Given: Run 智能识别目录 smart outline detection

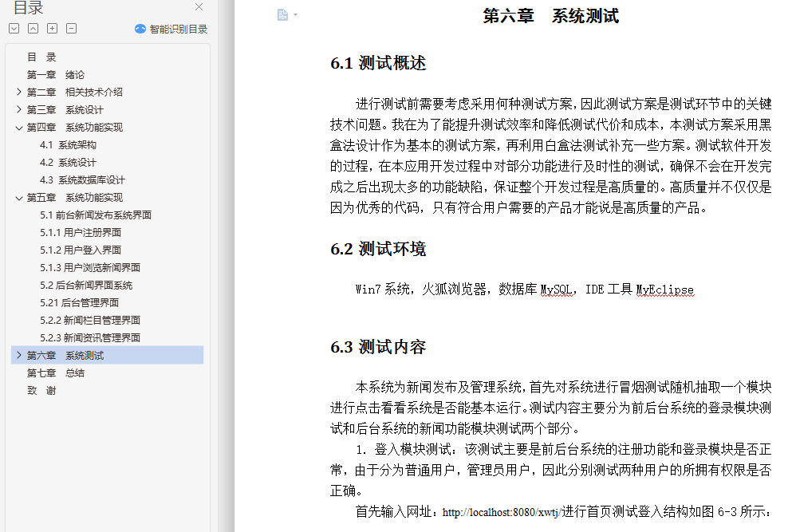Looking at the screenshot, I should tap(171, 29).
